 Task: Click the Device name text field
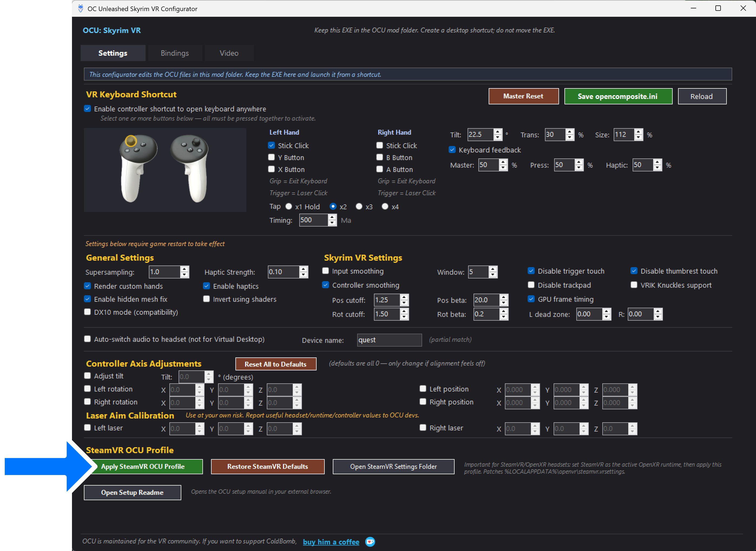pyautogui.click(x=389, y=340)
